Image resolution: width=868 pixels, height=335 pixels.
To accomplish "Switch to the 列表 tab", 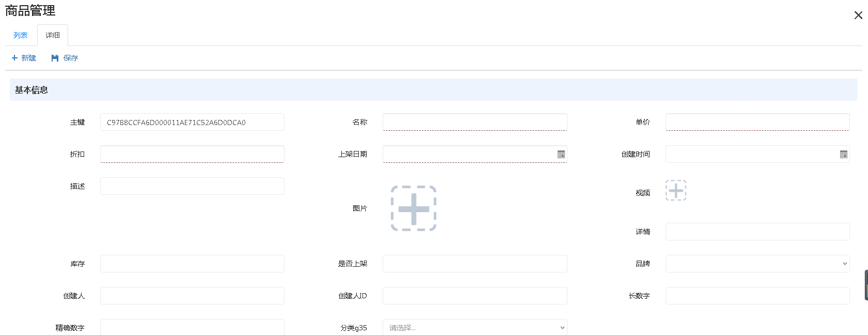I will pos(21,35).
